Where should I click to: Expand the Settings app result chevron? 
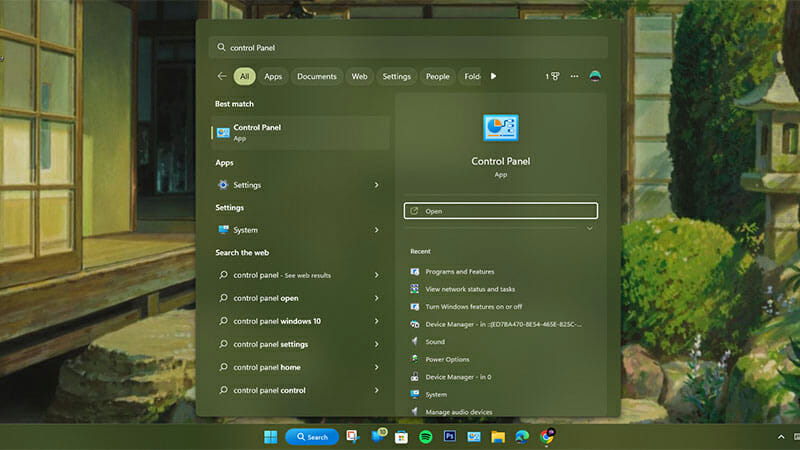pos(377,185)
